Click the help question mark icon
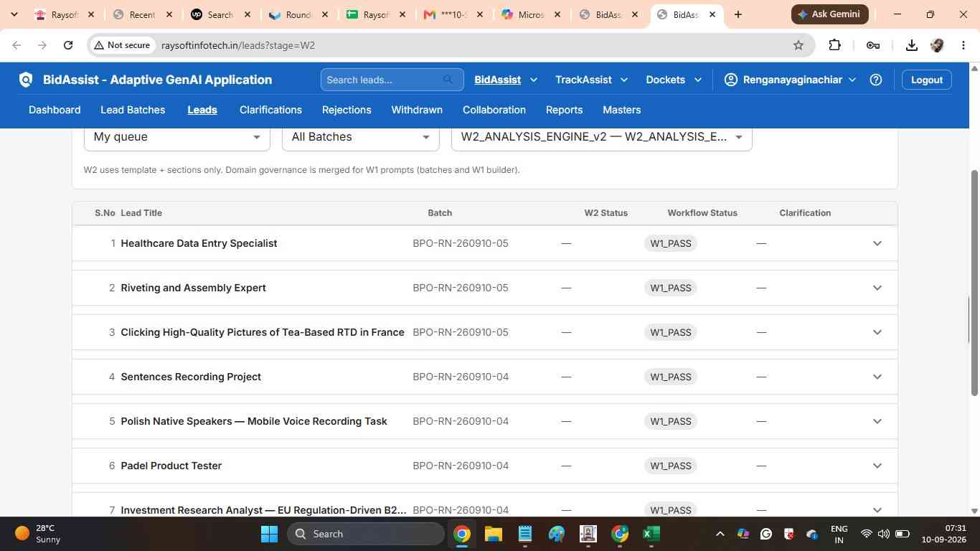The height and width of the screenshot is (551, 980). 875,80
